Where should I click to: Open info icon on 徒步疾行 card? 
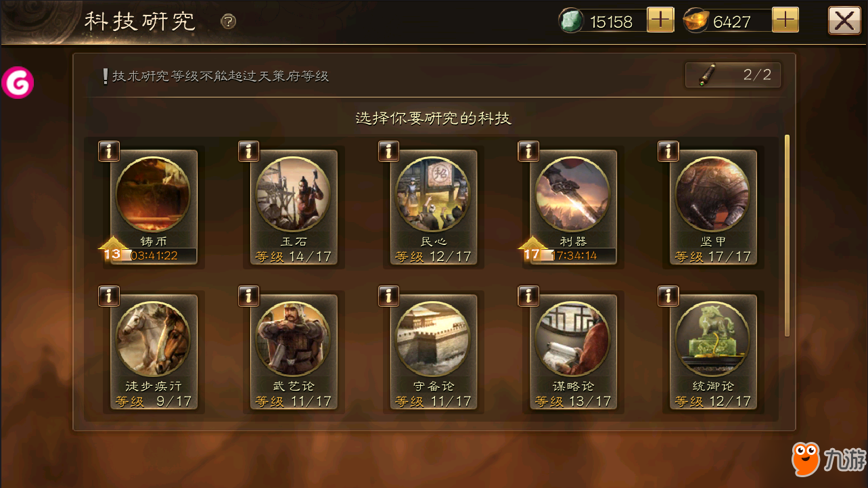point(109,296)
